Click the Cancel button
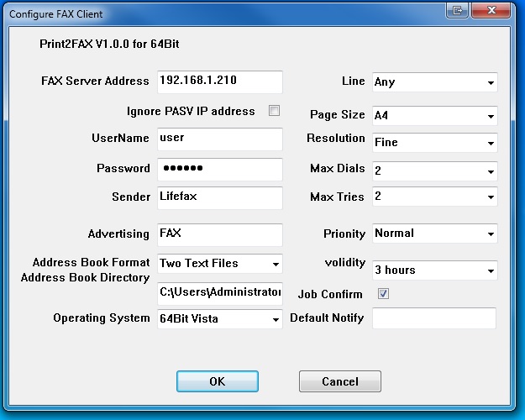This screenshot has width=525, height=420. tap(340, 381)
